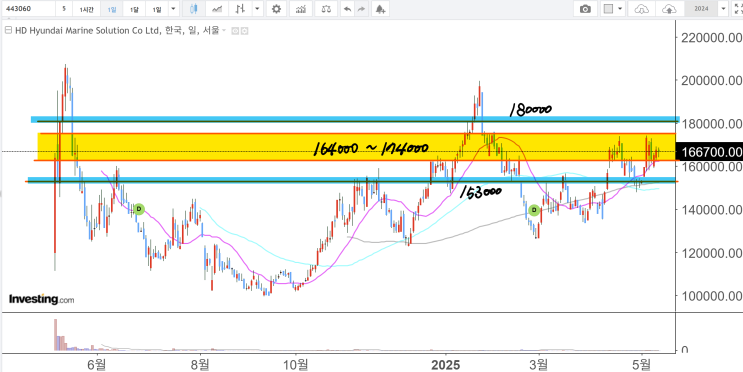Screen dimensions: 743x372
Task: Click the green D marker near July
Action: [139, 209]
